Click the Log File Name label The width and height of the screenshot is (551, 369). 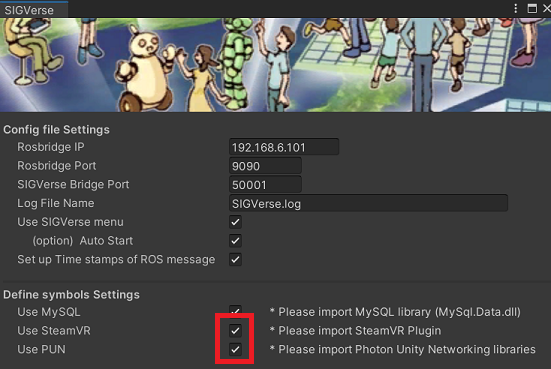pos(56,203)
